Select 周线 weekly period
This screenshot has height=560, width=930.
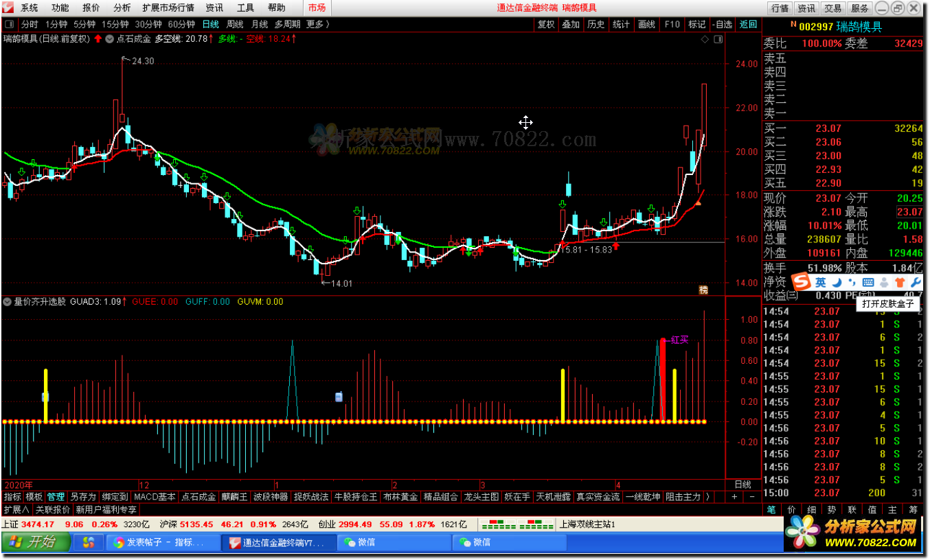point(234,24)
